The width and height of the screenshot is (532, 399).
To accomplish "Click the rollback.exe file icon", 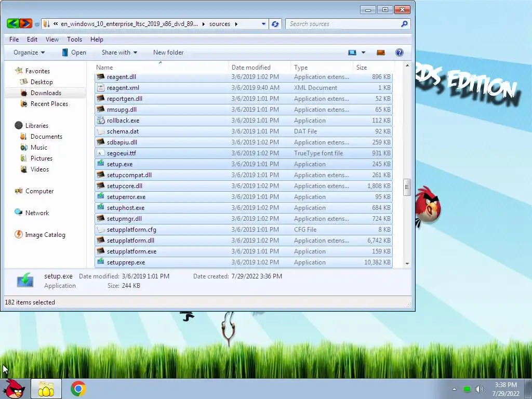I will (100, 120).
